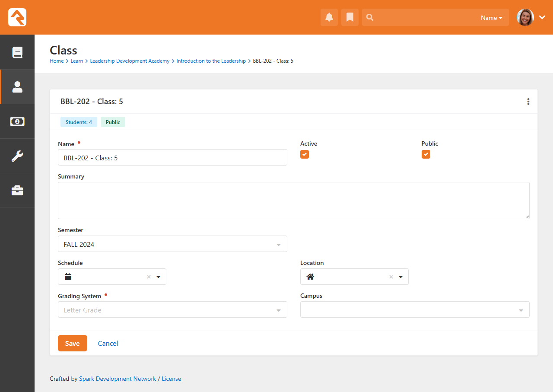Image resolution: width=553 pixels, height=392 pixels.
Task: Open the person icon sidebar section
Action: 17,87
